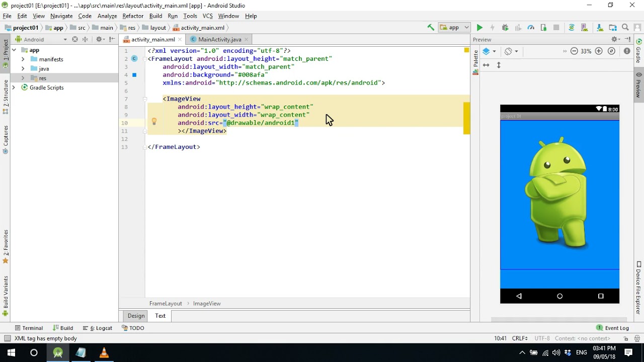Close the activity_main.xml tab
The height and width of the screenshot is (362, 644).
(x=181, y=39)
